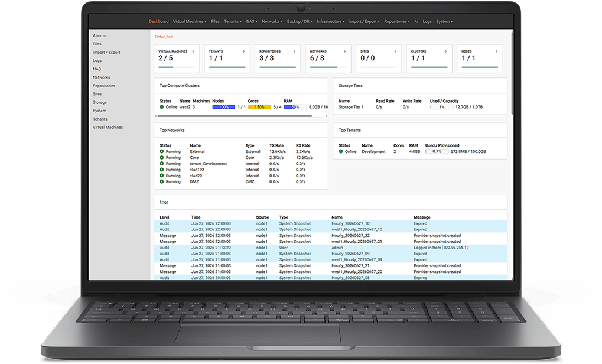This screenshot has height=364, width=602.
Task: Open Logs in the sidebar
Action: click(x=97, y=61)
